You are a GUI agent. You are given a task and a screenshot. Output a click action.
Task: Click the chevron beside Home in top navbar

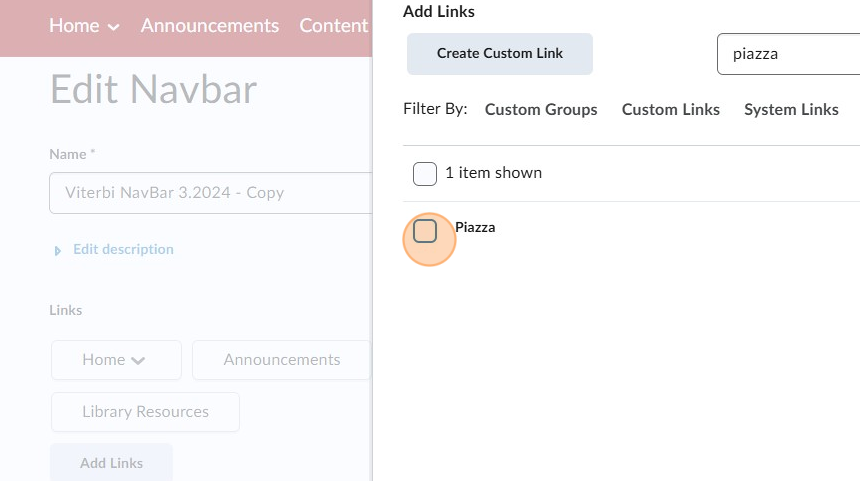point(113,27)
